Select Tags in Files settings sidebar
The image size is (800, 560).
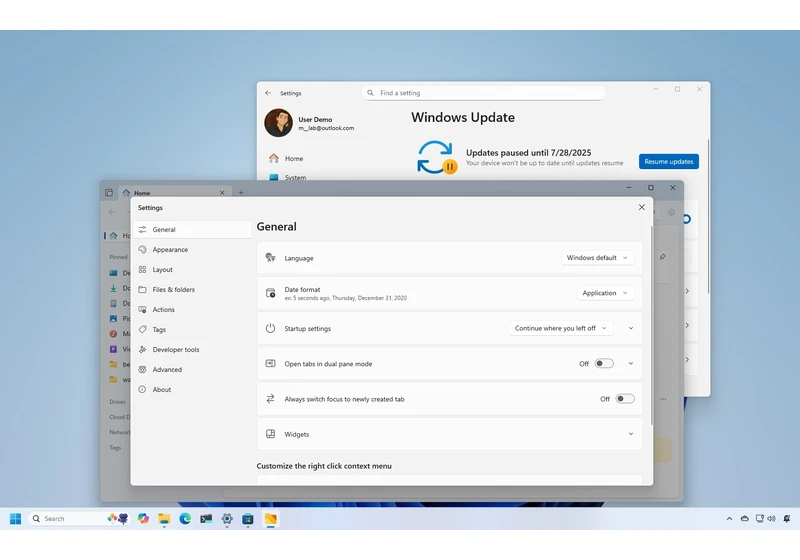pyautogui.click(x=192, y=329)
